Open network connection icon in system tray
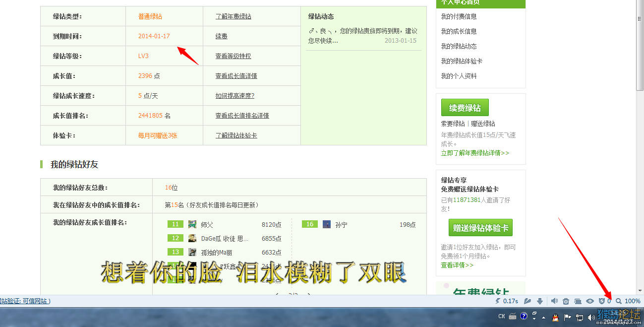This screenshot has width=644, height=327. click(x=580, y=317)
